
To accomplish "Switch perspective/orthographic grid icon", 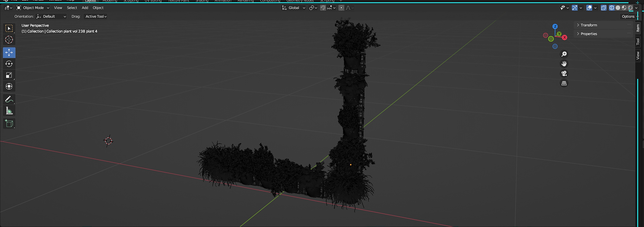I will point(564,83).
